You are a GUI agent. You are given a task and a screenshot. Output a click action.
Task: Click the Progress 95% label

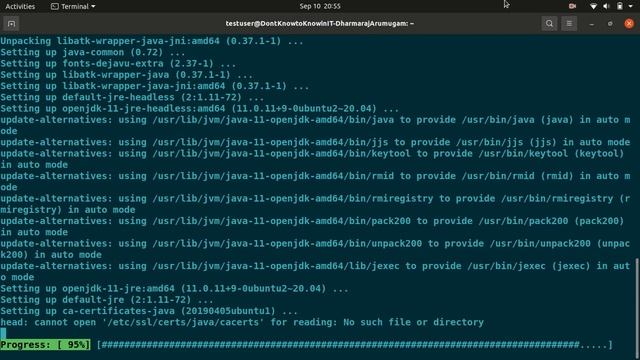tap(45, 344)
